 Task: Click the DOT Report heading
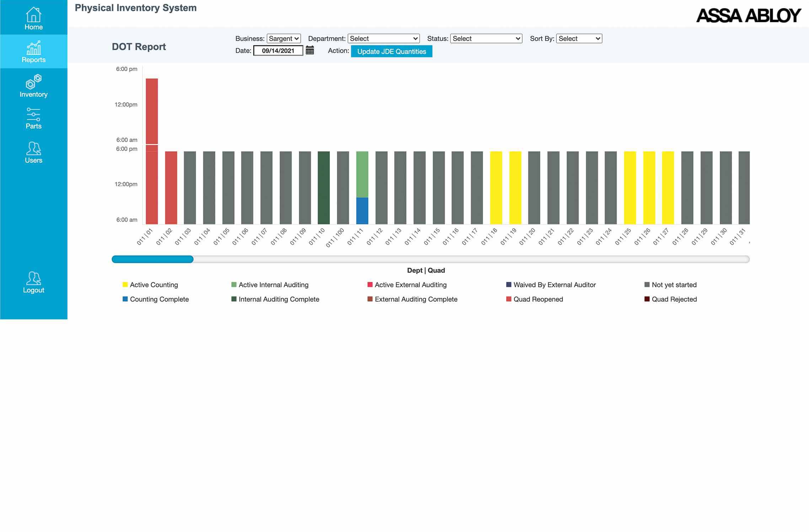[x=139, y=47]
